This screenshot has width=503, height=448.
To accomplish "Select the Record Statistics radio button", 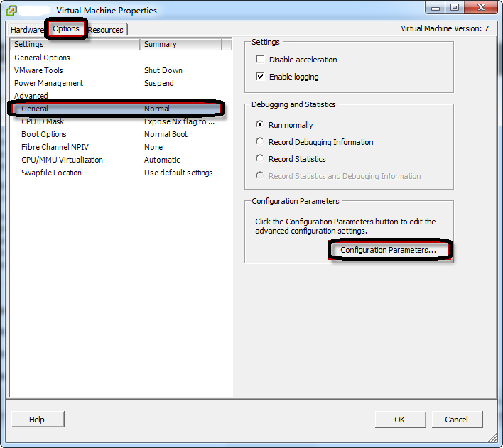I will [x=260, y=159].
